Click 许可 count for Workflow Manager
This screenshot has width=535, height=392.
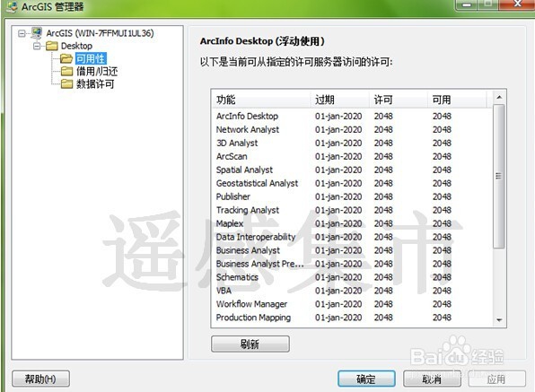coord(383,304)
